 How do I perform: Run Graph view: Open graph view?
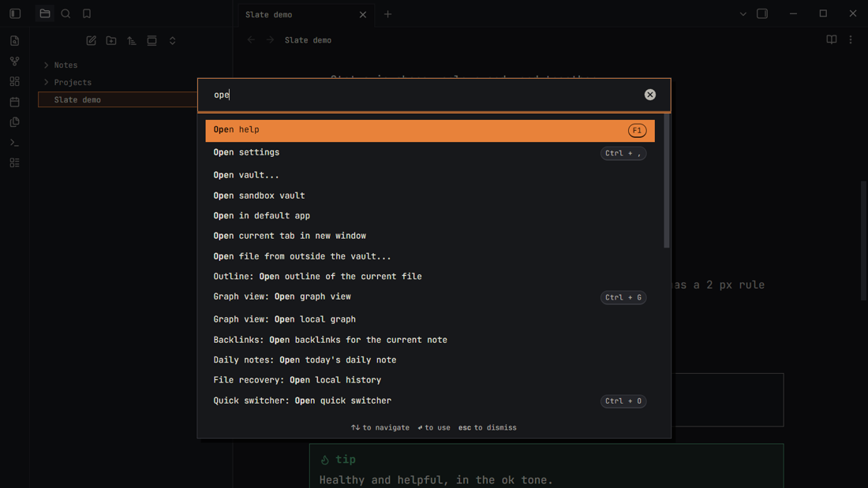click(x=429, y=297)
